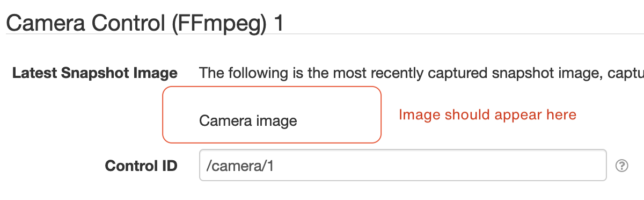The height and width of the screenshot is (200, 644).
Task: Click the help icon beside Control ID
Action: click(x=621, y=166)
